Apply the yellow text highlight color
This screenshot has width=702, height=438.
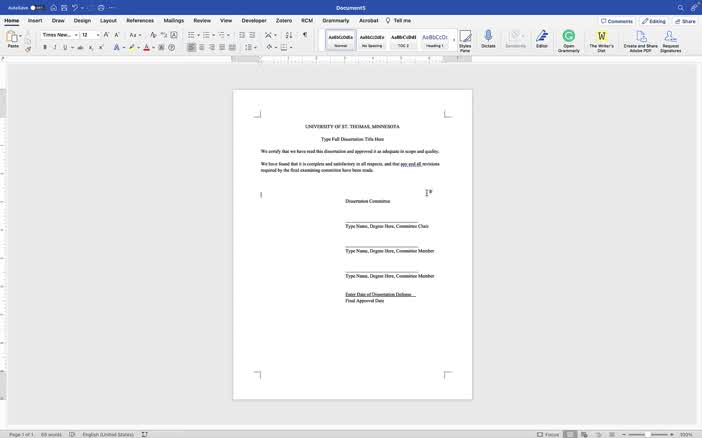(132, 47)
